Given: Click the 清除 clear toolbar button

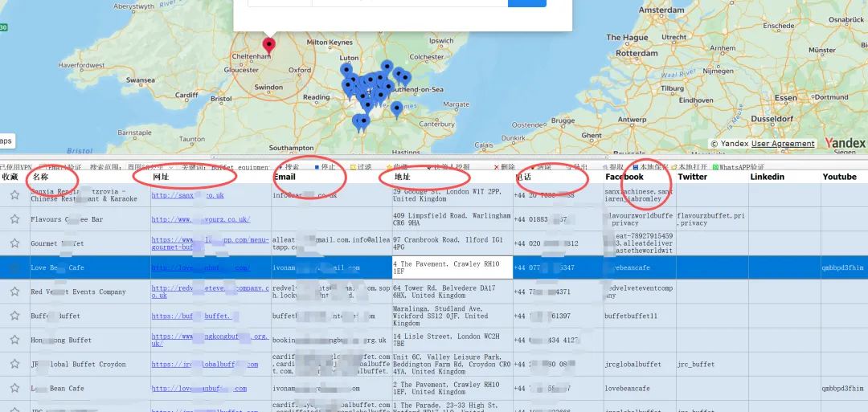Looking at the screenshot, I should [540, 166].
